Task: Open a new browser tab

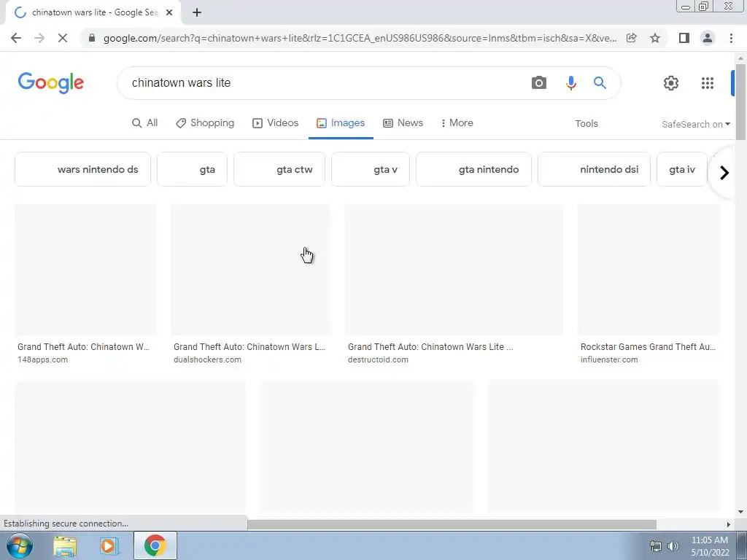Action: 197,13
